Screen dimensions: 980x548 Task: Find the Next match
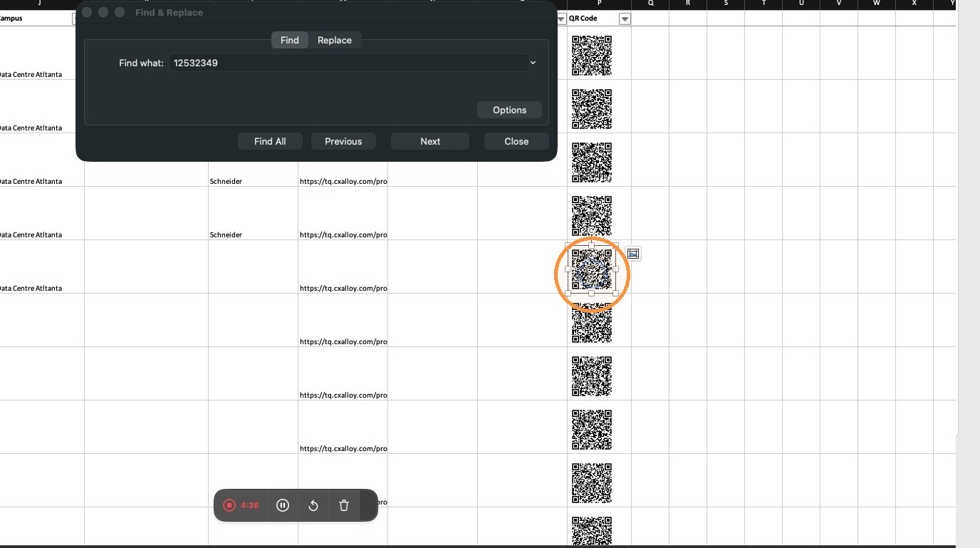(430, 141)
